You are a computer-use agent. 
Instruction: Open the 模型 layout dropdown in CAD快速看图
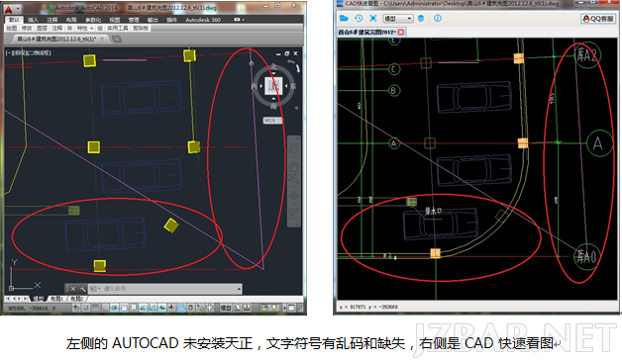tap(398, 18)
